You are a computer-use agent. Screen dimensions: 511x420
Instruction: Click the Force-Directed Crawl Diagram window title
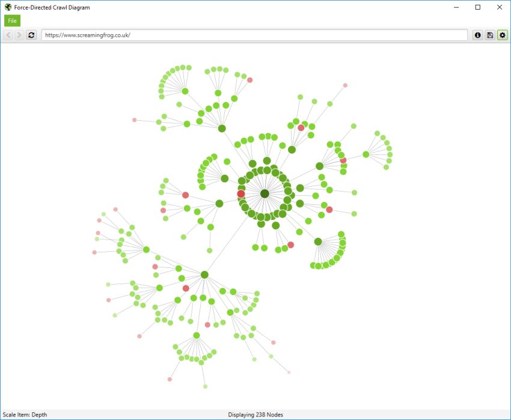[x=52, y=7]
